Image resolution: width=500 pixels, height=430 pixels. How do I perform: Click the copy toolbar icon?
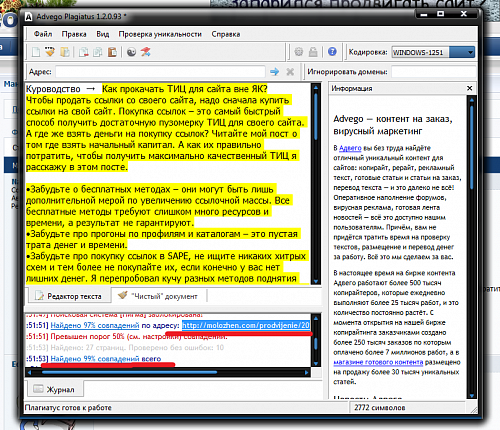pos(98,52)
